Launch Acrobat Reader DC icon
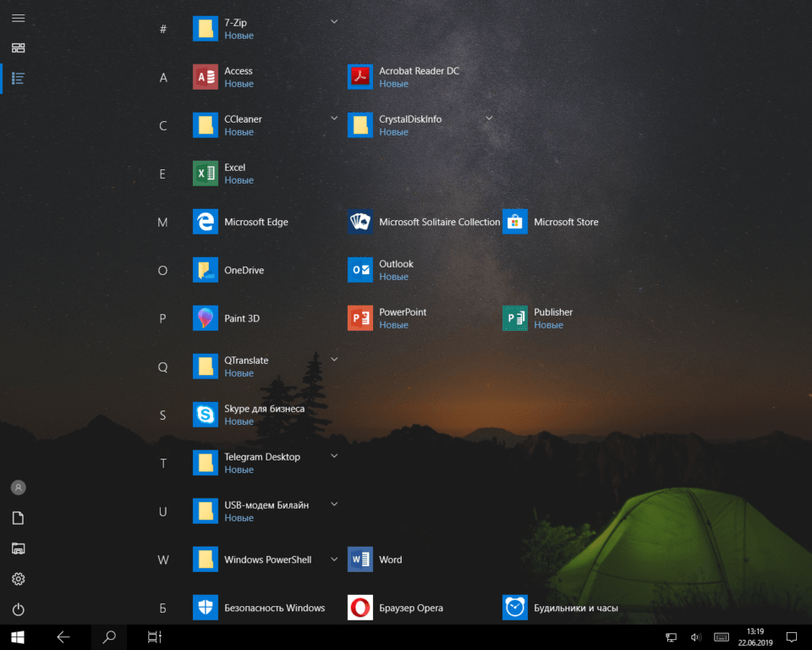The height and width of the screenshot is (650, 812). pyautogui.click(x=360, y=77)
